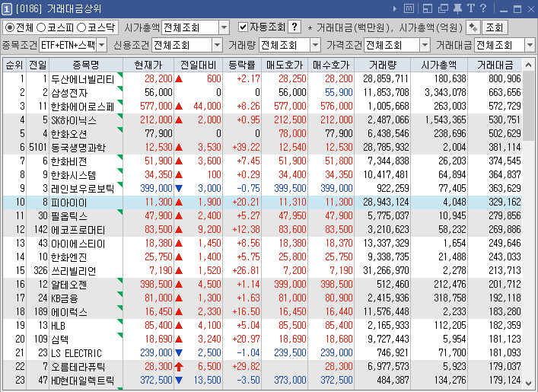Select the 쓰리빌리언 stock name
Screen dimensions: 538x392
(73, 271)
